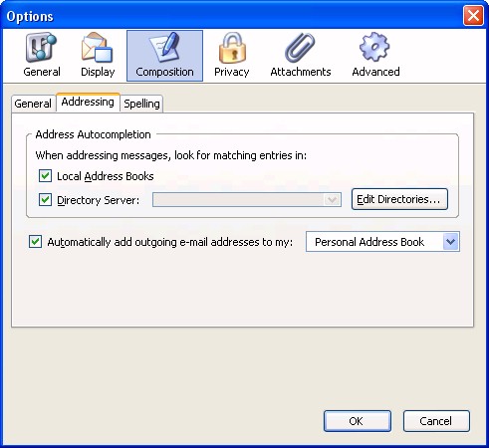The width and height of the screenshot is (489, 448).
Task: Click the Attachments category label
Action: (301, 72)
